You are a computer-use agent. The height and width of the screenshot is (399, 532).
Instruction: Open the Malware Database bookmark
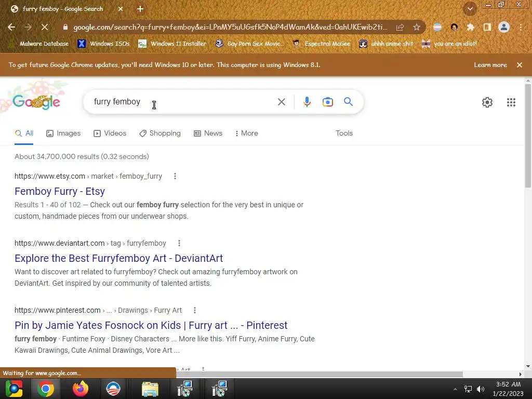[39, 44]
